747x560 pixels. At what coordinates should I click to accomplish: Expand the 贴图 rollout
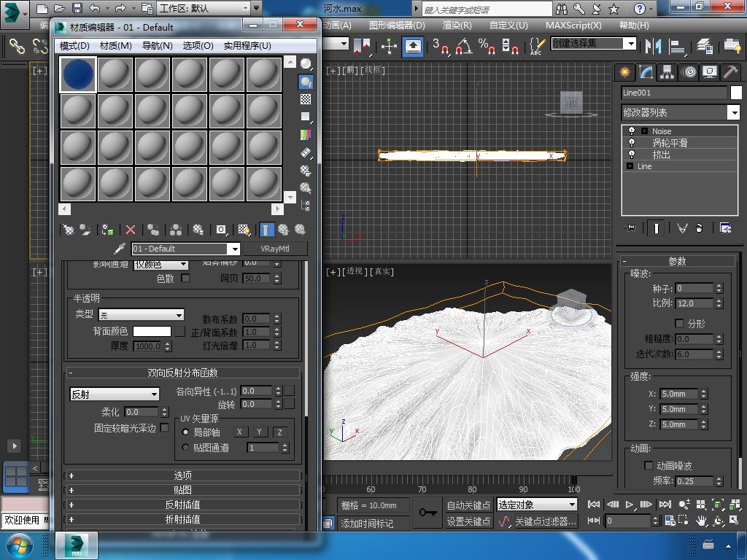(x=182, y=490)
